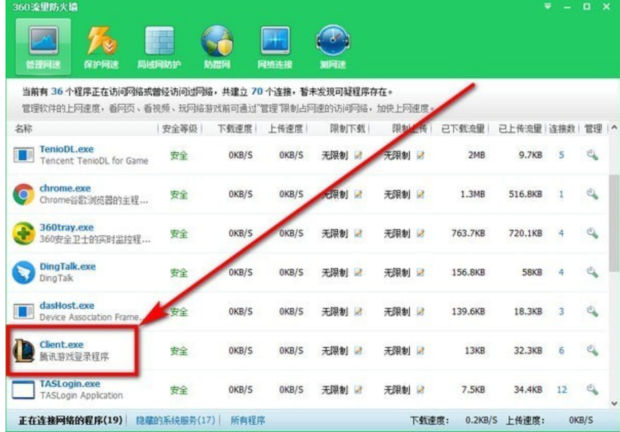620x432 pixels.
Task: Click the magnifier manage icon for TenioDL.exe
Action: click(x=592, y=155)
